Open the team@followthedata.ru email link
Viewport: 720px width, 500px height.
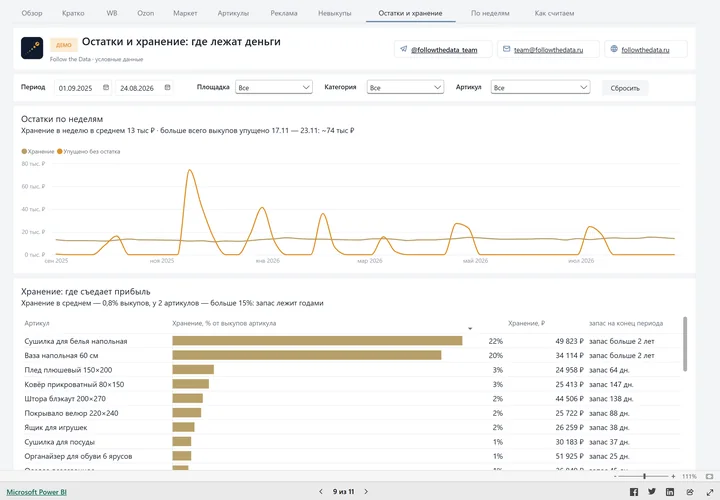tap(548, 50)
